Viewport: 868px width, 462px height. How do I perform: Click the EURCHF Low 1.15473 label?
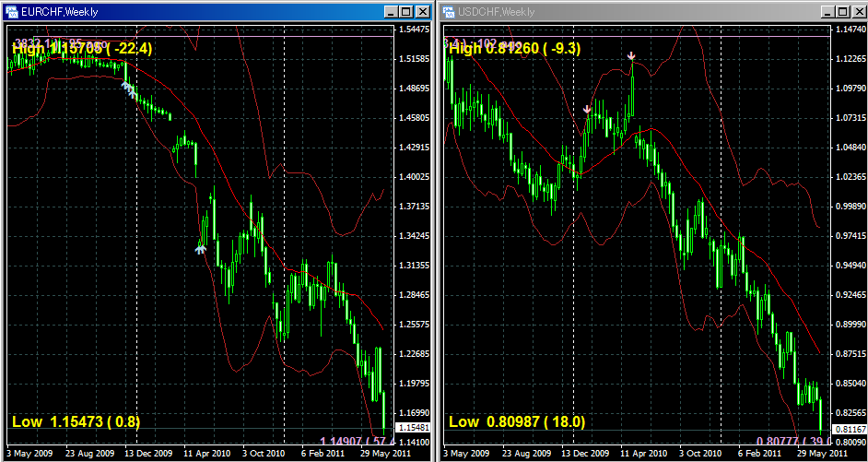(75, 422)
